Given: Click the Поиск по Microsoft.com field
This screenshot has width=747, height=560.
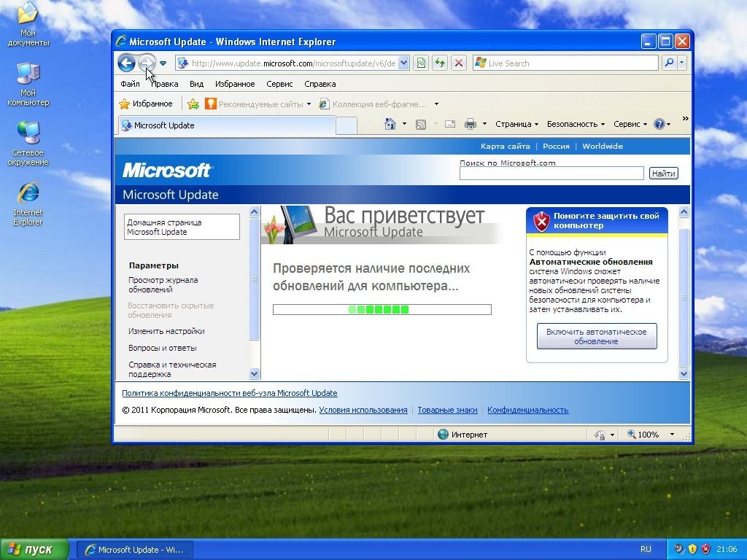Looking at the screenshot, I should (551, 174).
